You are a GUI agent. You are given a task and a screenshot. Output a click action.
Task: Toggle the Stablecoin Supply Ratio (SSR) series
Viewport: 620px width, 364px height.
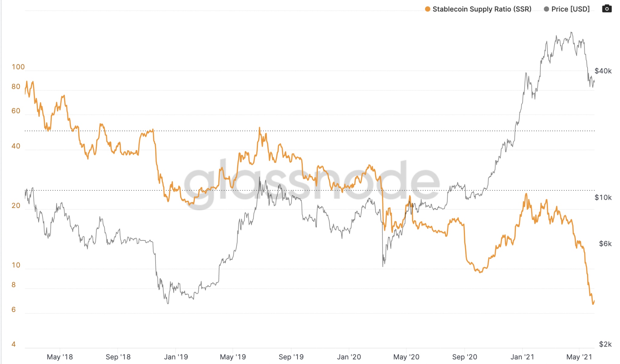(482, 9)
